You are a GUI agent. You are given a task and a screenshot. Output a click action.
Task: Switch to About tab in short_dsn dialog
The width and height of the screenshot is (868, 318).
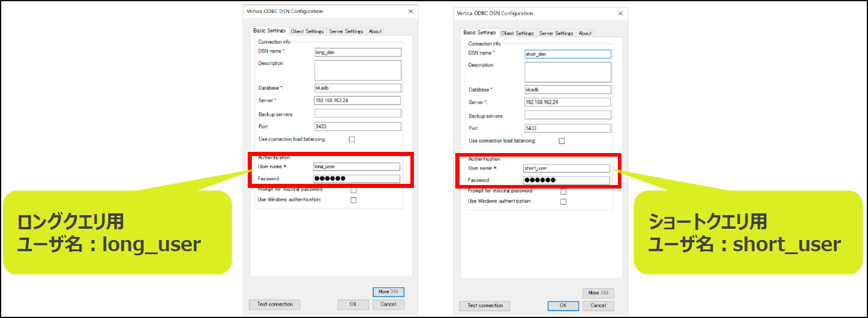tap(585, 33)
